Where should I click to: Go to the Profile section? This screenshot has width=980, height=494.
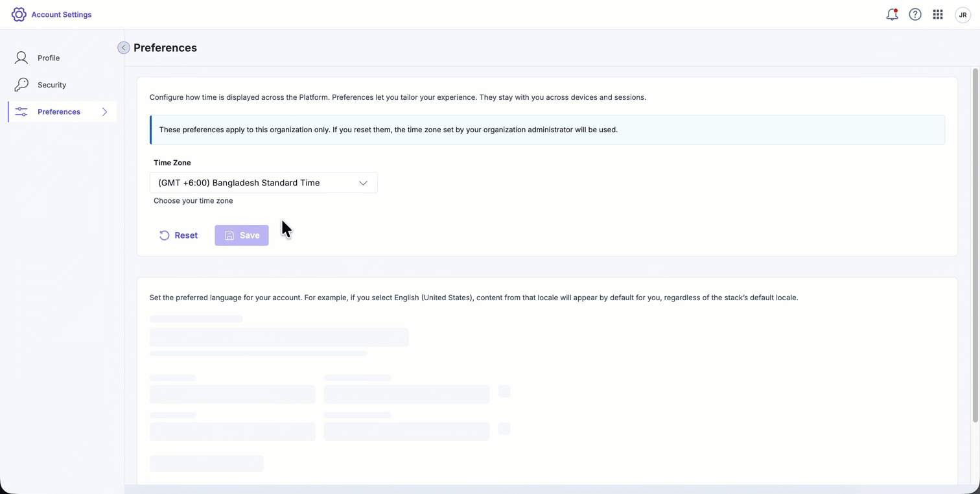(x=49, y=58)
